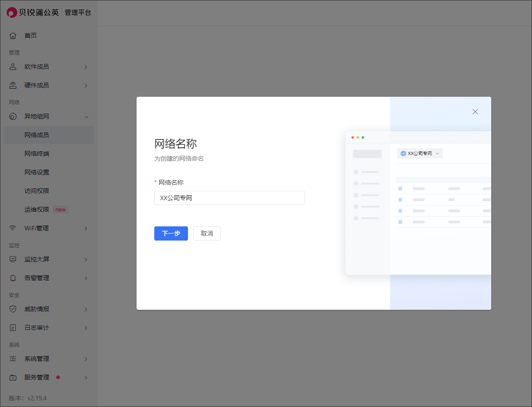Click the WiFi管理 wireless icon

click(13, 228)
